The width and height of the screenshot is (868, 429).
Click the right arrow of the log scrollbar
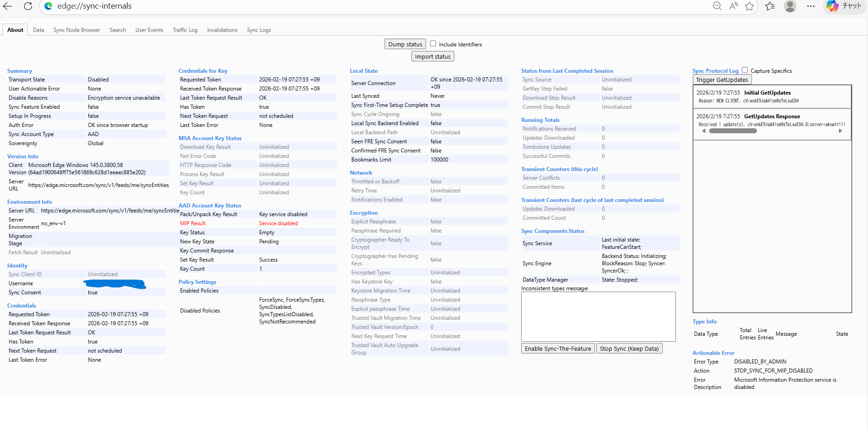[840, 131]
